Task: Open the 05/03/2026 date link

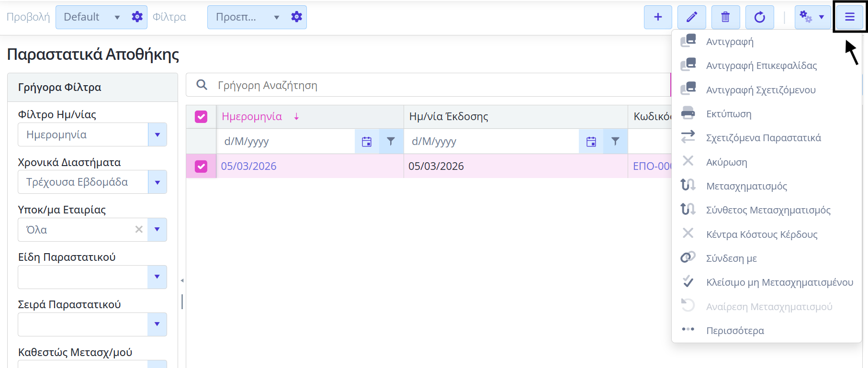Action: point(248,166)
